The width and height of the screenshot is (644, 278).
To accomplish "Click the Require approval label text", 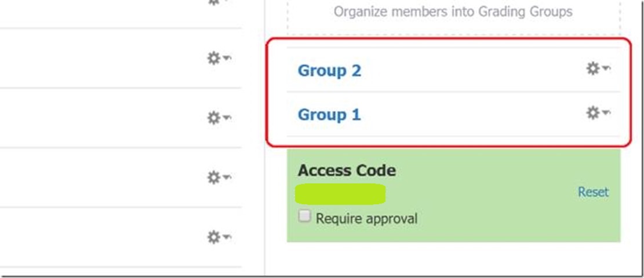I will coord(366,219).
